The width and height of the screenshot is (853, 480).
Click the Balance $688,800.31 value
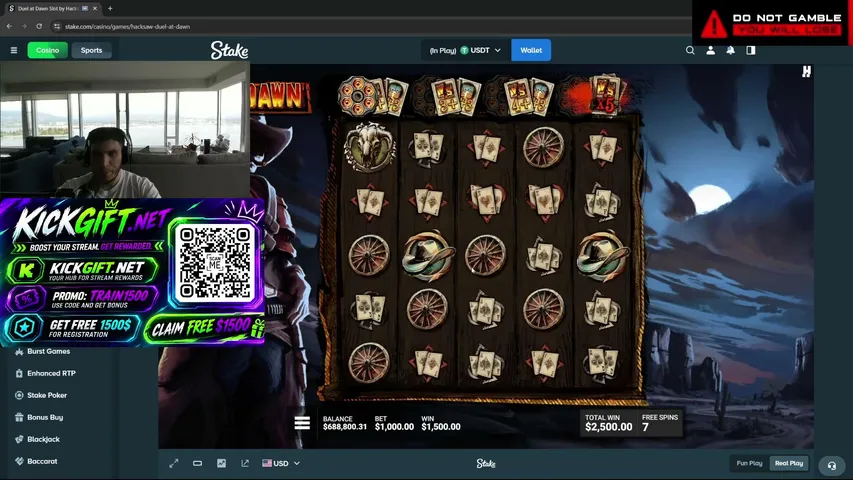pos(344,427)
